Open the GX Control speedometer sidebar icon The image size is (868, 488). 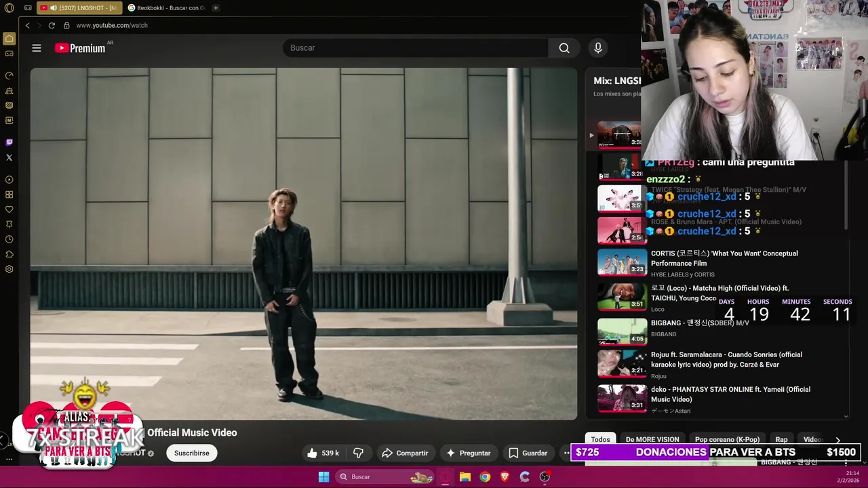[x=9, y=76]
